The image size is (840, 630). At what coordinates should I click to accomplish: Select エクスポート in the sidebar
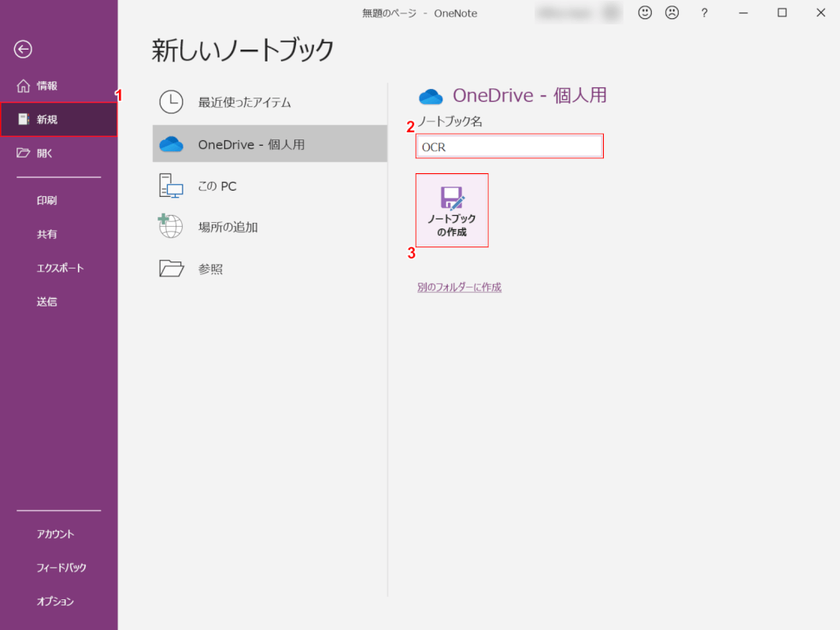point(60,268)
